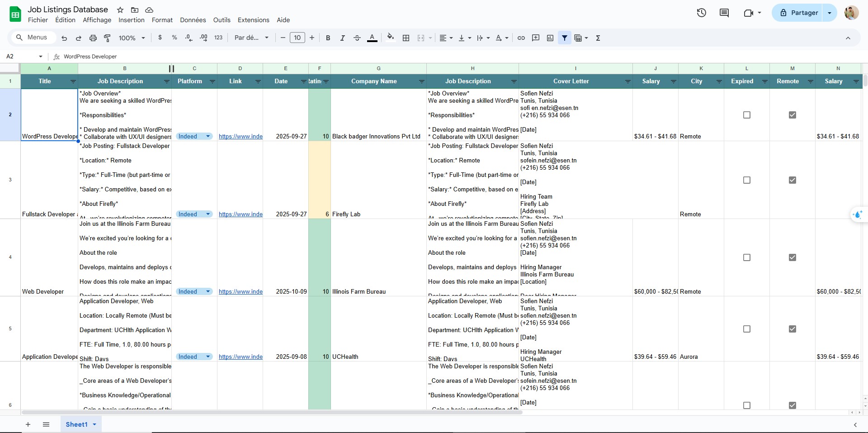Open zoom level 100% dropdown

[x=132, y=38]
